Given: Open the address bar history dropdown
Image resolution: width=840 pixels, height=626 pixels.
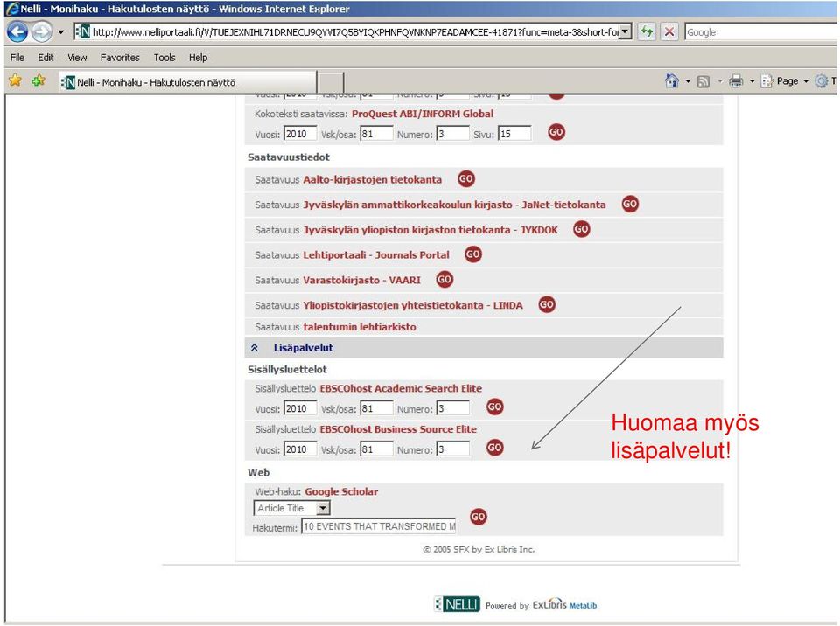Looking at the screenshot, I should 626,32.
